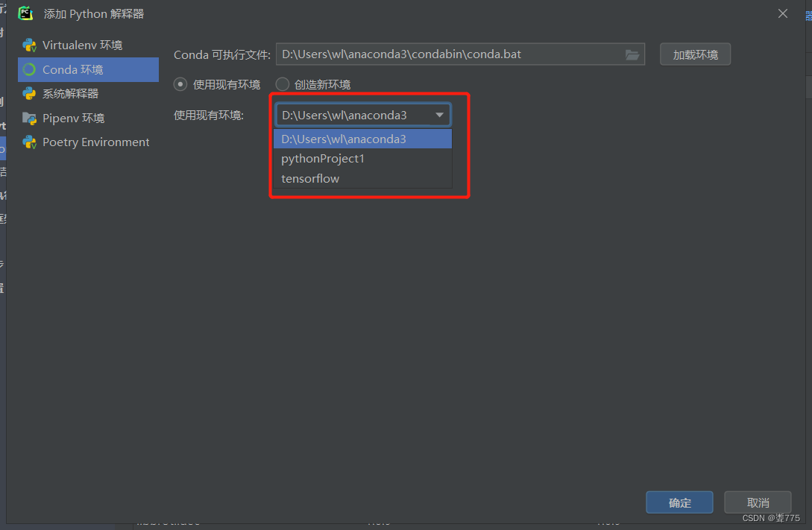
Task: Click the Conda environment ring icon
Action: pyautogui.click(x=30, y=69)
